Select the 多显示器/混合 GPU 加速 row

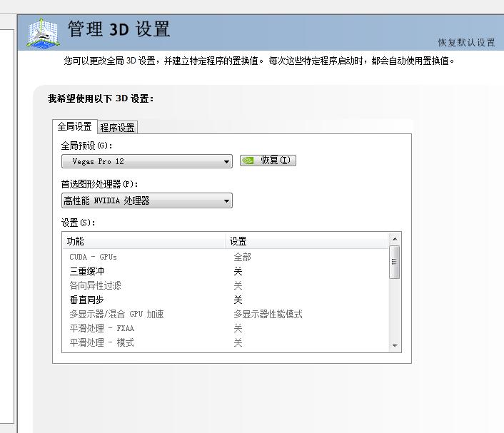coord(226,314)
